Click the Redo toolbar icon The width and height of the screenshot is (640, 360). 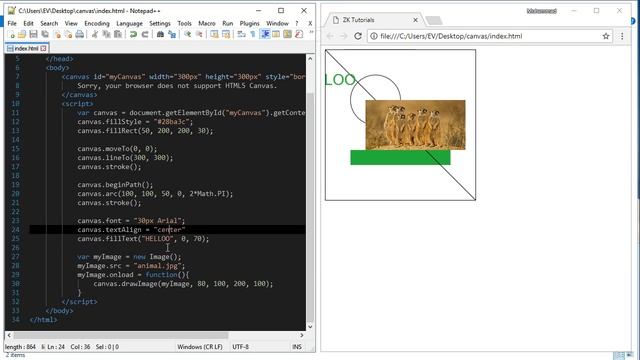[144, 35]
